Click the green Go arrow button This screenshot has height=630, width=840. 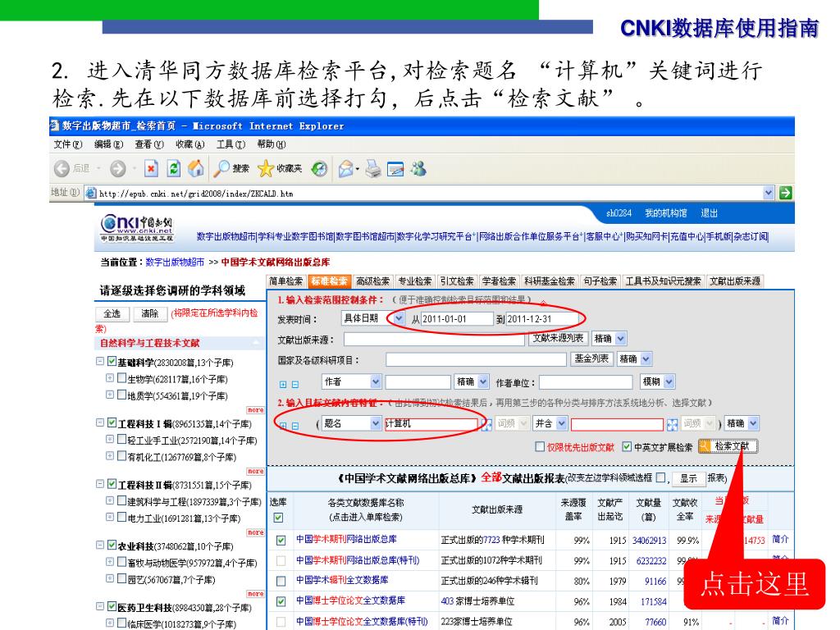pyautogui.click(x=785, y=193)
